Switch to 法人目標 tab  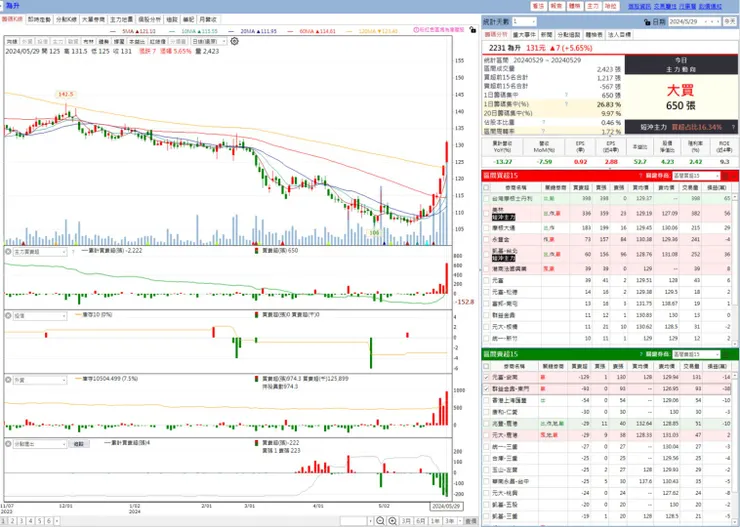[619, 35]
